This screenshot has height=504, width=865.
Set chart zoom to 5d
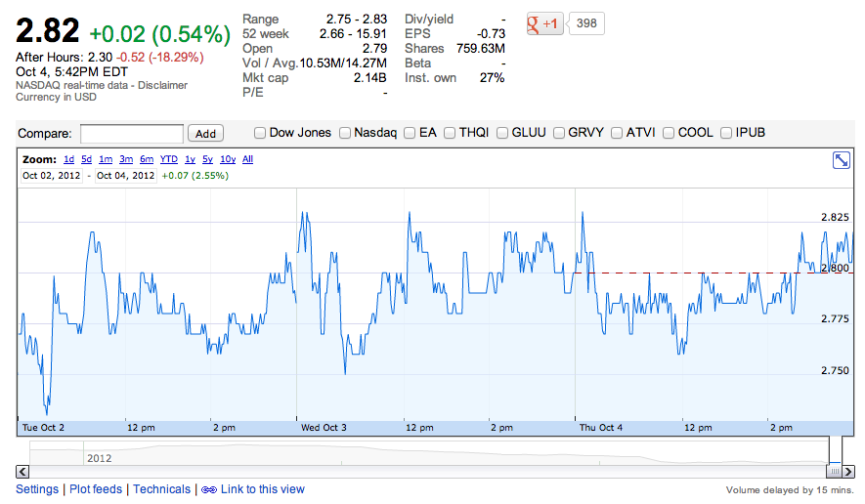tap(86, 159)
